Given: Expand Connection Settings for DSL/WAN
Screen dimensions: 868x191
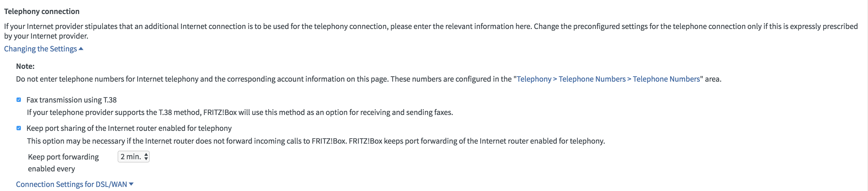Looking at the screenshot, I should (71, 184).
